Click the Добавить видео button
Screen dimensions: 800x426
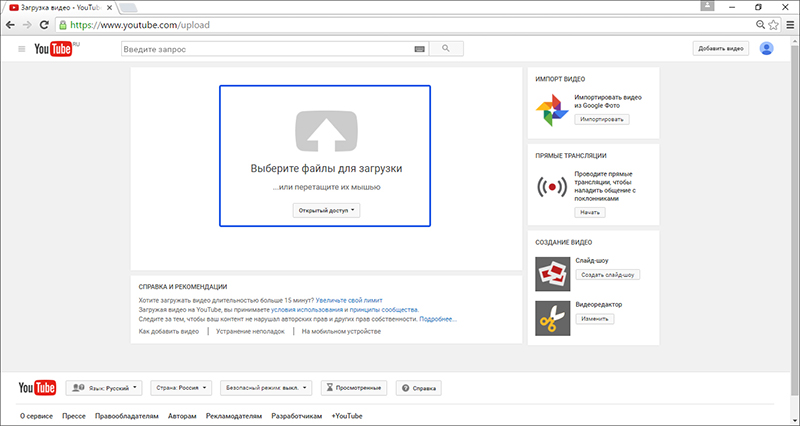point(720,48)
